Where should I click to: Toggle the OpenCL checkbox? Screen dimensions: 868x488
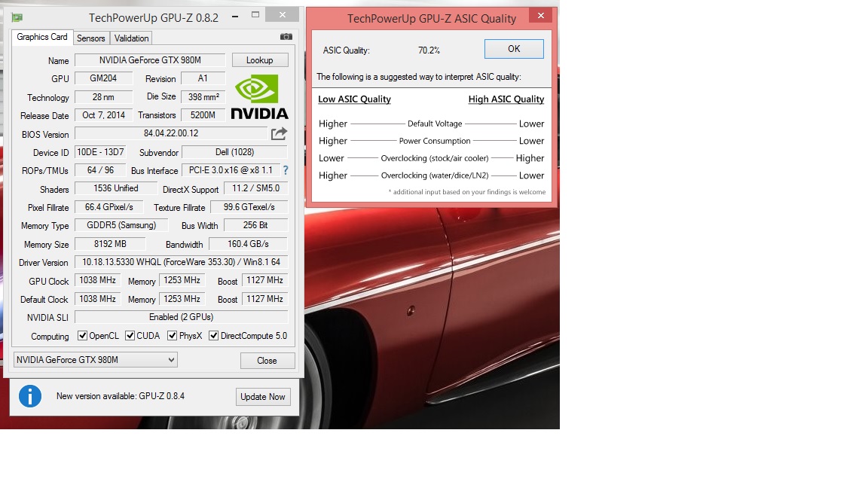tap(82, 336)
